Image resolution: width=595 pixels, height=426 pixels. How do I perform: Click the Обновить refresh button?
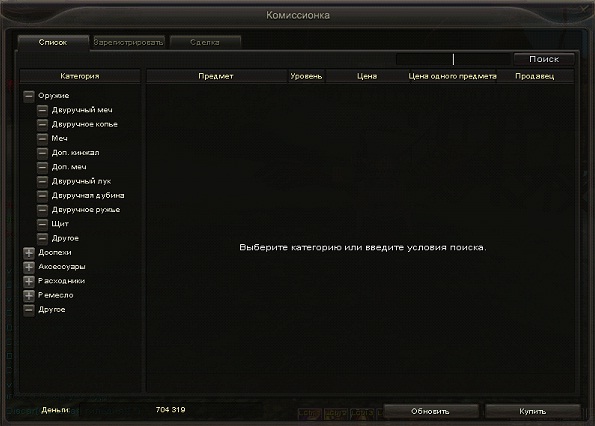(430, 411)
